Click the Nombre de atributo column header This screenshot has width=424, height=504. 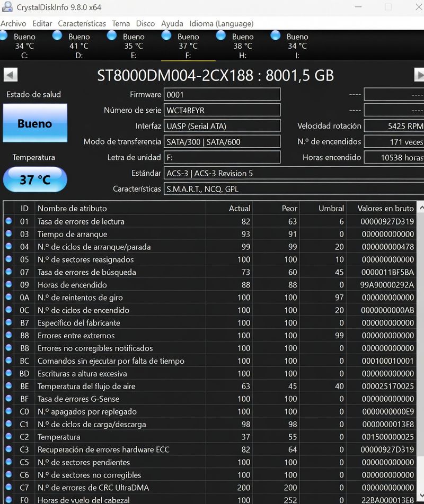pos(120,208)
